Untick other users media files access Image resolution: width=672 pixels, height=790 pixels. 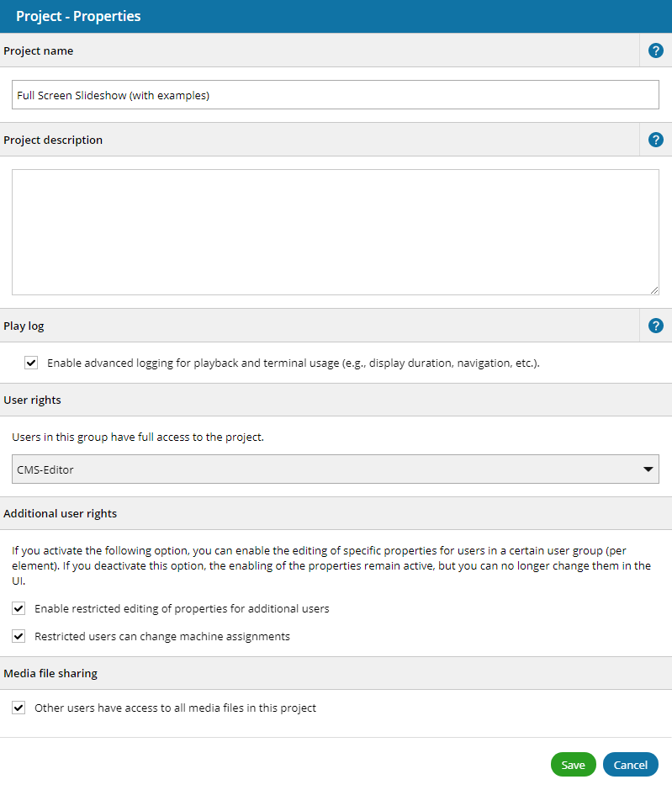[19, 708]
